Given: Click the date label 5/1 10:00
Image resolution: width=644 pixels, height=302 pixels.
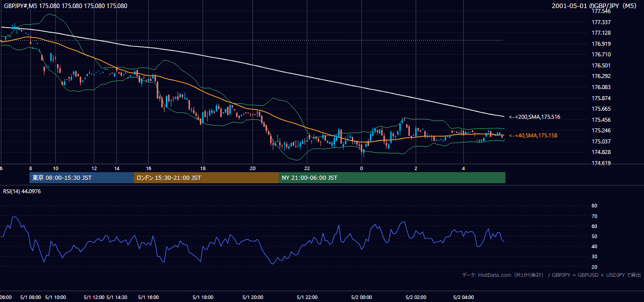Looking at the screenshot, I should (55, 297).
